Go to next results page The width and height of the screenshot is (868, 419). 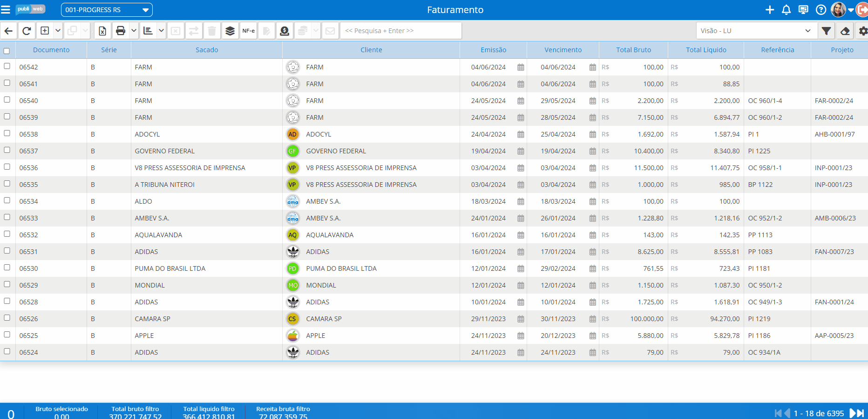click(852, 413)
